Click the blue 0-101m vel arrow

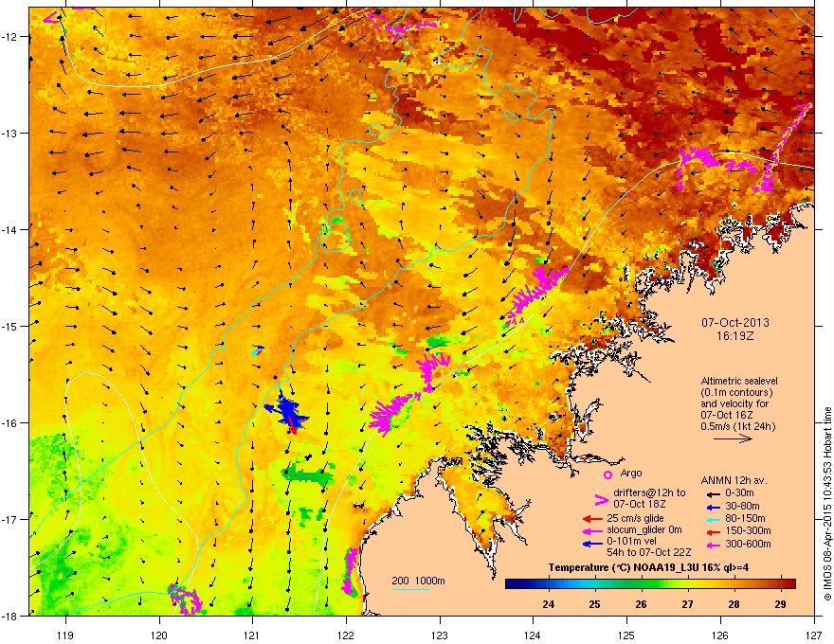[x=592, y=544]
